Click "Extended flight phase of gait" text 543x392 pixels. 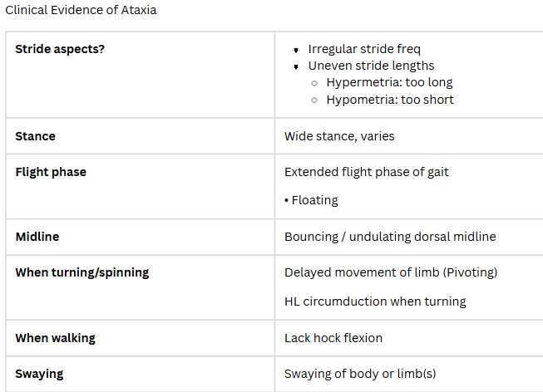coord(367,172)
